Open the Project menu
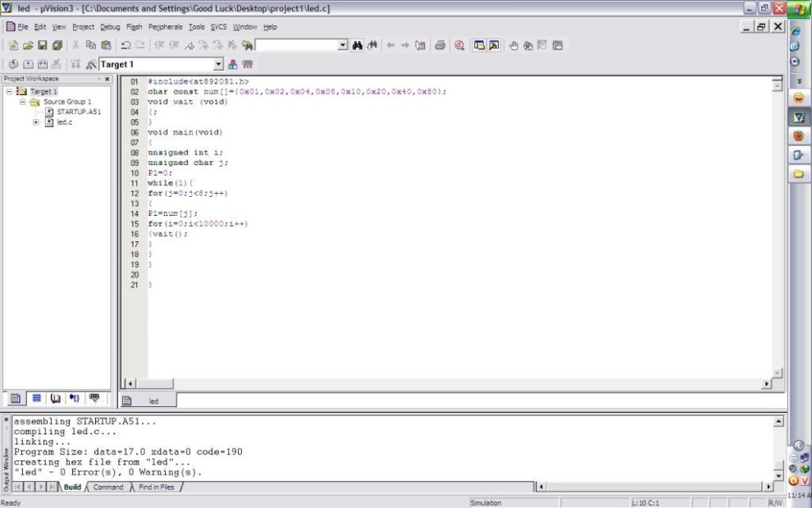The width and height of the screenshot is (812, 508). [83, 27]
